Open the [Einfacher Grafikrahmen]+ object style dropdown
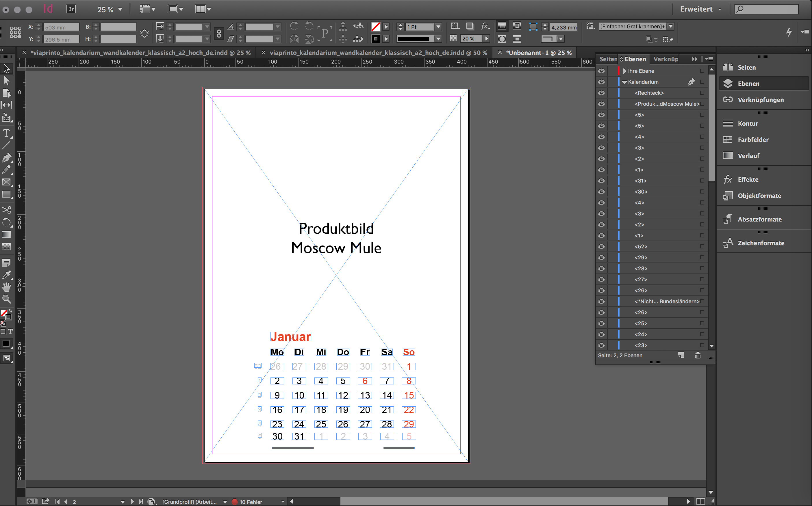The image size is (812, 506). click(671, 26)
